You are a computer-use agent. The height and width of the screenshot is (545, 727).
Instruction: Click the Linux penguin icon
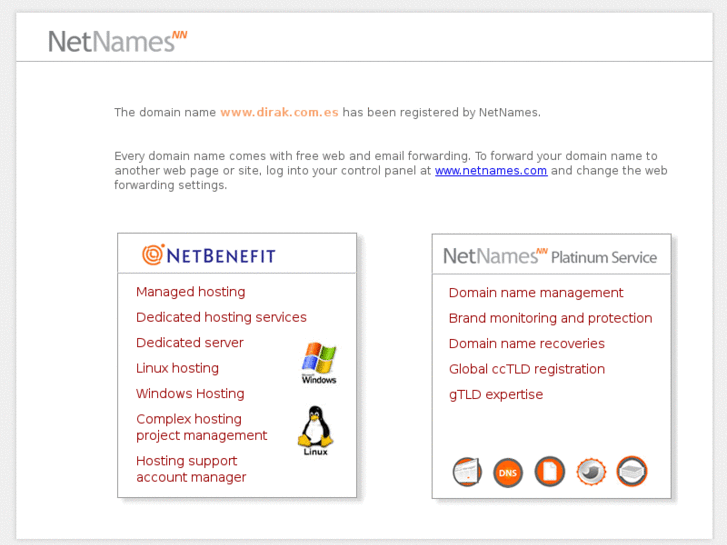pyautogui.click(x=314, y=431)
